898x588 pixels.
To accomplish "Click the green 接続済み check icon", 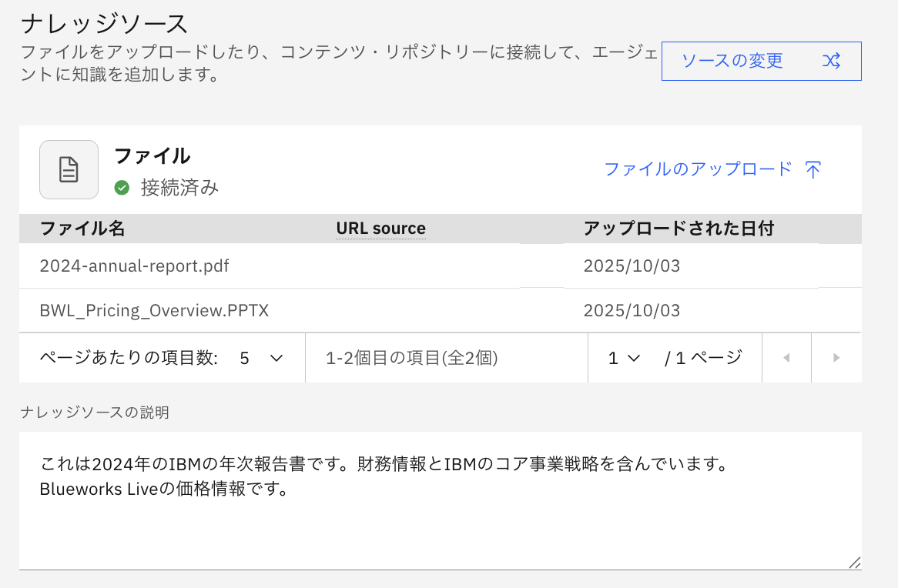I will click(x=122, y=188).
